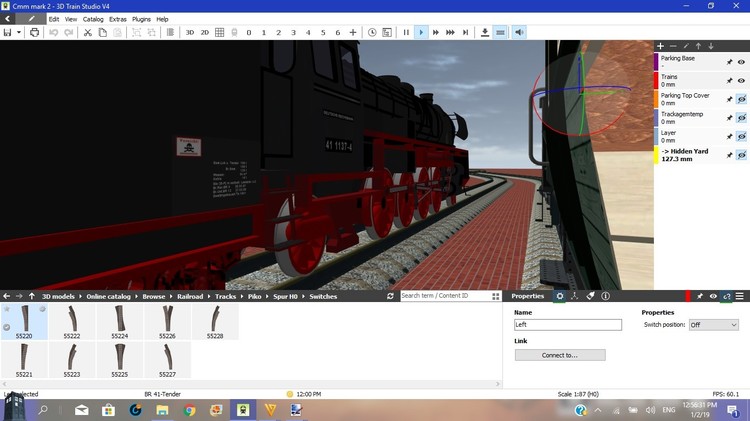Viewport: 750px width, 421px height.
Task: Move the selected layer down
Action: coord(711,46)
